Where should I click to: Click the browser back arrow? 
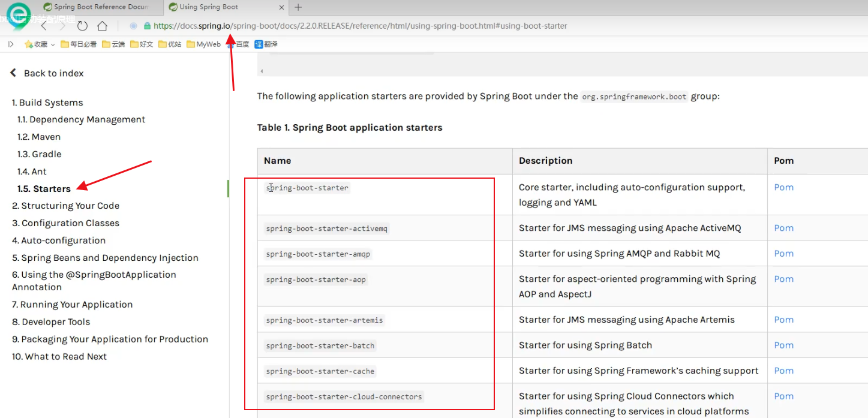(44, 26)
